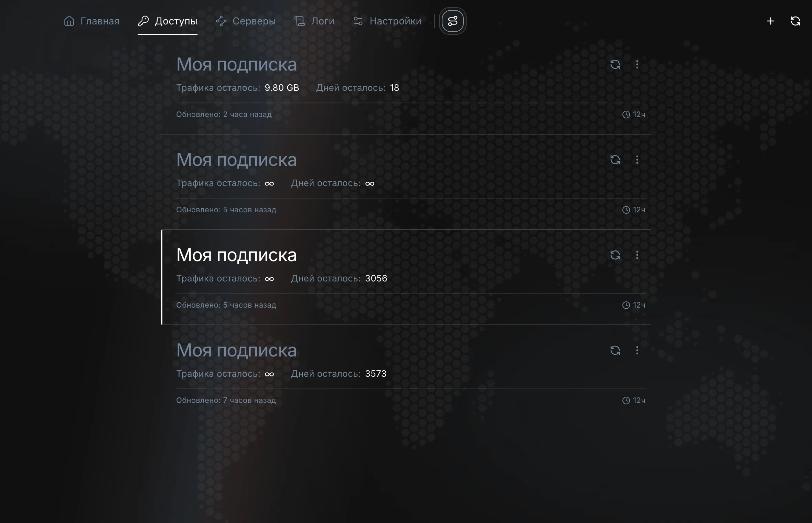Screen dimensions: 812x523
Task: Refresh subscription with 3056 days left
Action: [615, 255]
